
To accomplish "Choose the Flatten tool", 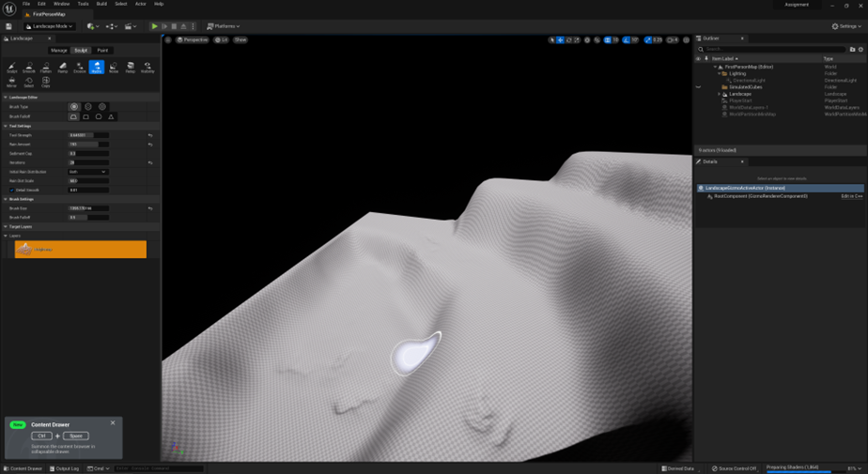I will pyautogui.click(x=46, y=67).
